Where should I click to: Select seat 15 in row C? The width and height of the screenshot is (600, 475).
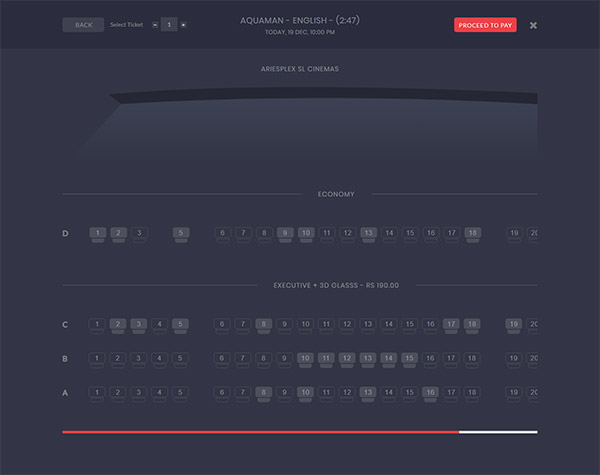[409, 325]
